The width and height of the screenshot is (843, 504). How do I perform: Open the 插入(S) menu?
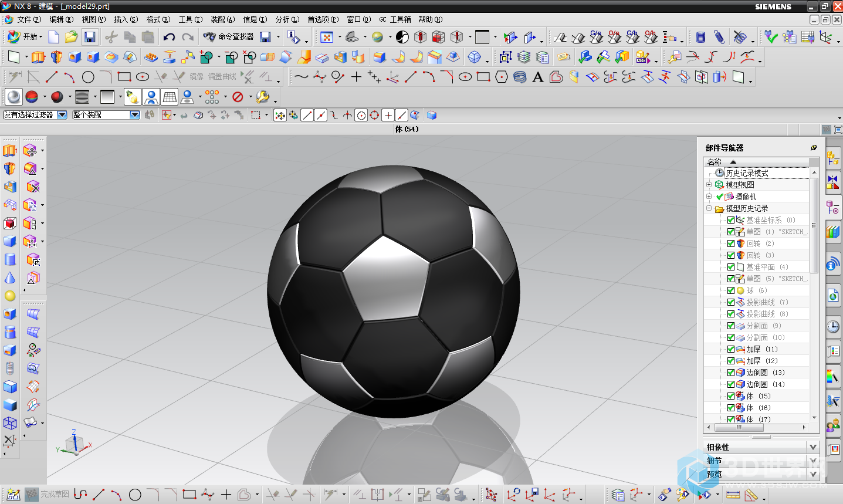click(126, 19)
